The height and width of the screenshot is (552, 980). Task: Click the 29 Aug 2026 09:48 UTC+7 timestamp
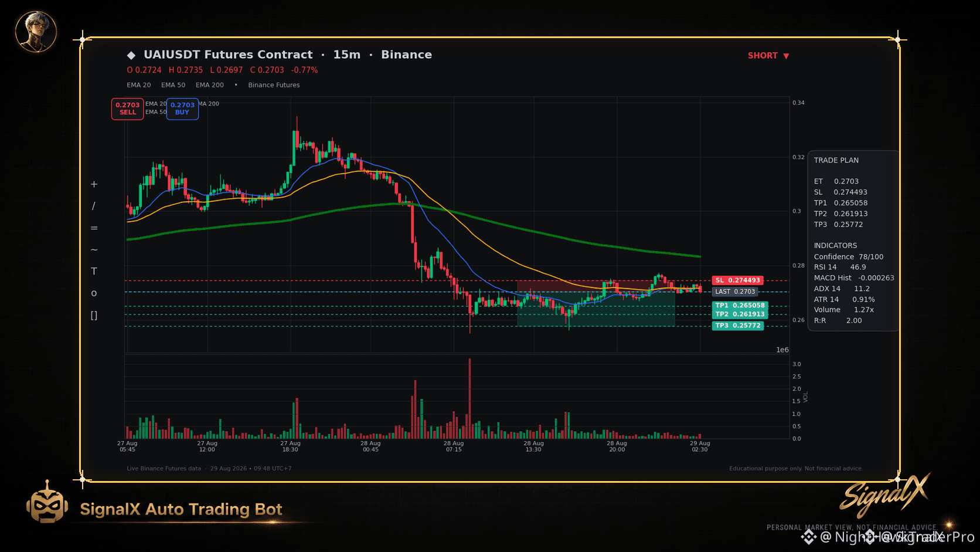(x=251, y=469)
